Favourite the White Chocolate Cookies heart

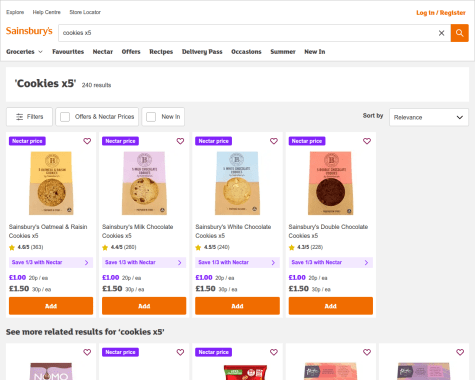(274, 141)
